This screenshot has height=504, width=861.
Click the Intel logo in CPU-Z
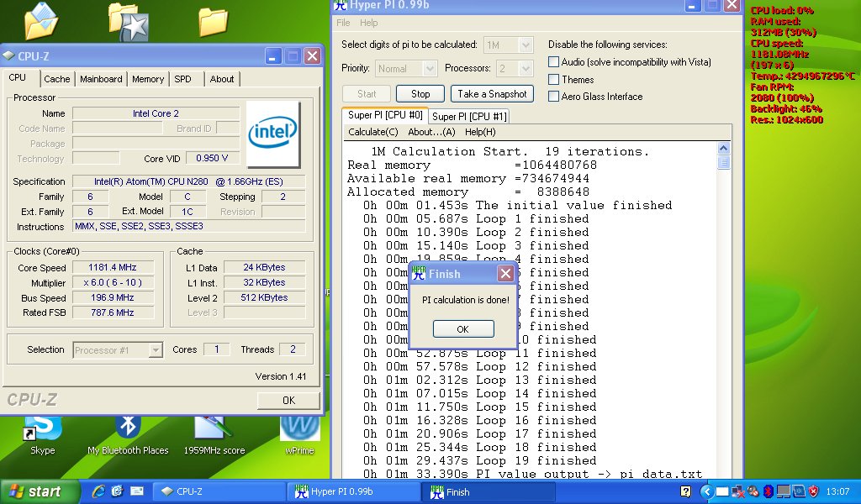click(273, 134)
